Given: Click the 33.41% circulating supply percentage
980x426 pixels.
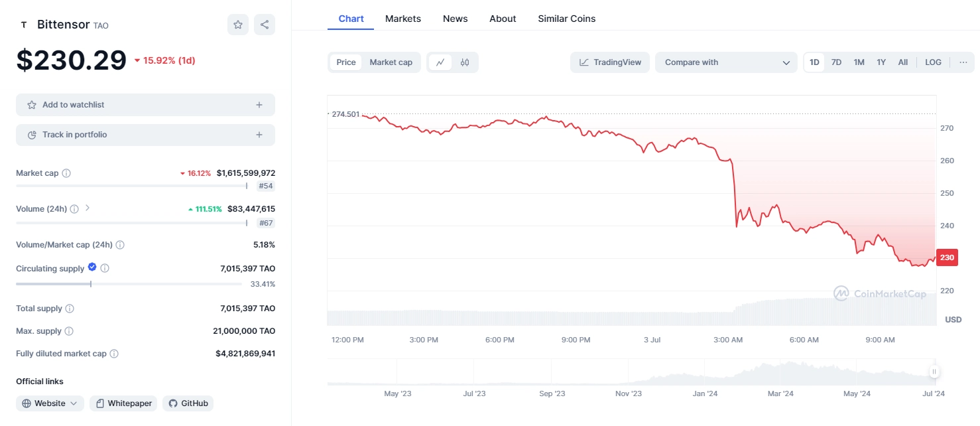Looking at the screenshot, I should (x=263, y=284).
